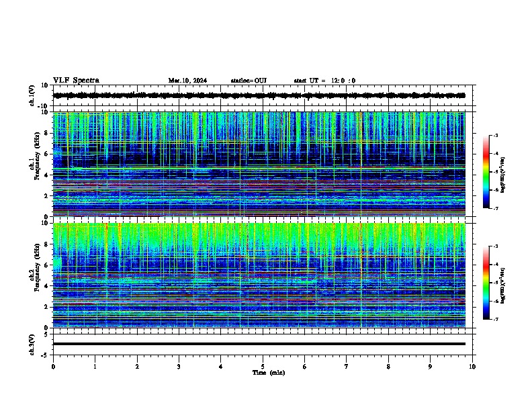Click the "5" tick on the time axis
Image resolution: width=532 pixels, height=411 pixels.
pos(263,367)
